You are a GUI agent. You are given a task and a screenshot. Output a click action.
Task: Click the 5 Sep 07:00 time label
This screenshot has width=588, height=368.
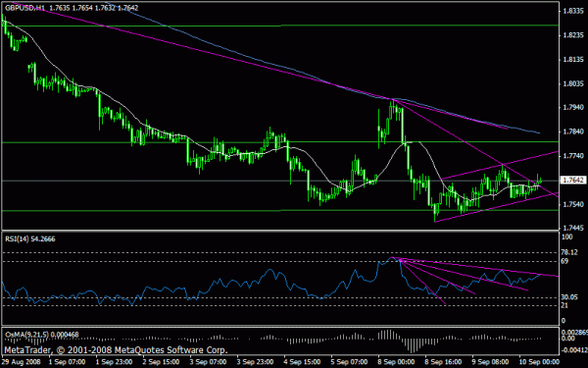point(349,362)
